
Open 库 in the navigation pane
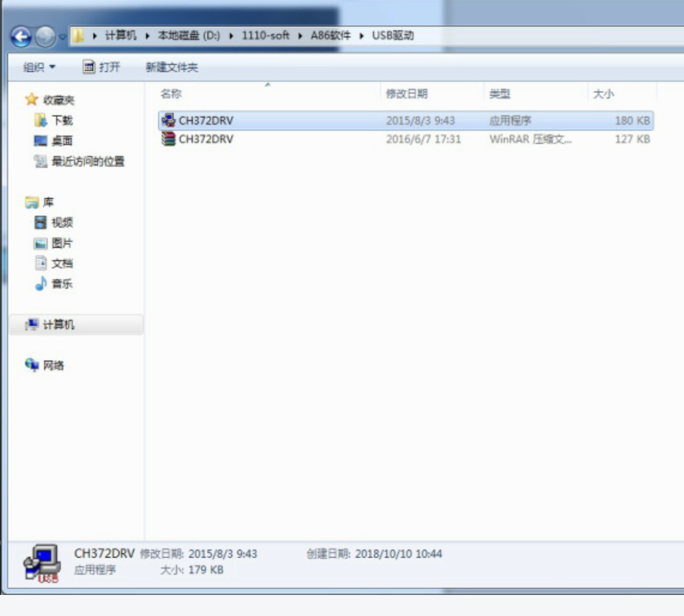point(48,202)
